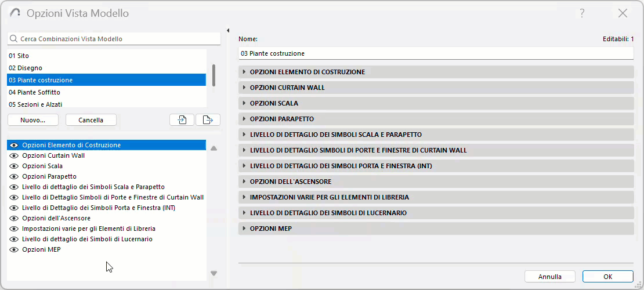This screenshot has width=644, height=290.
Task: Expand OPZIONI MEP panel
Action: point(436,229)
